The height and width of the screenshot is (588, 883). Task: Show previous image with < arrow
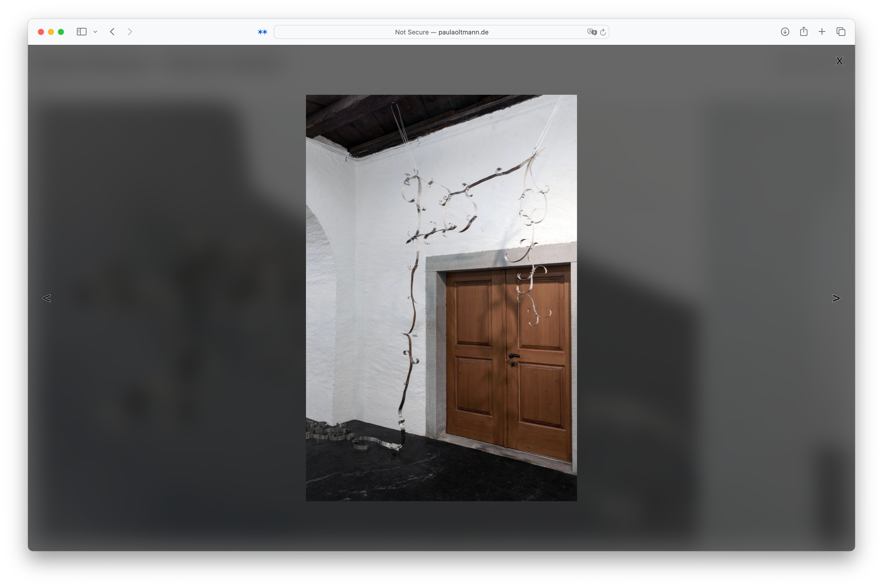coord(47,298)
